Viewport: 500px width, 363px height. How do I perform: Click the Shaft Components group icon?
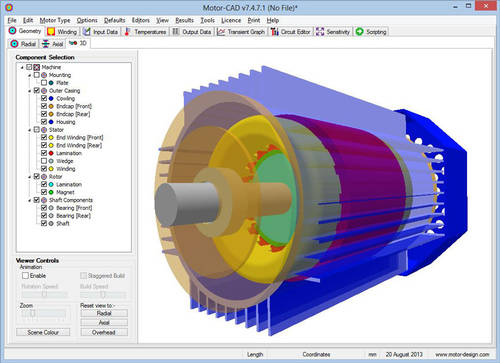click(x=44, y=200)
